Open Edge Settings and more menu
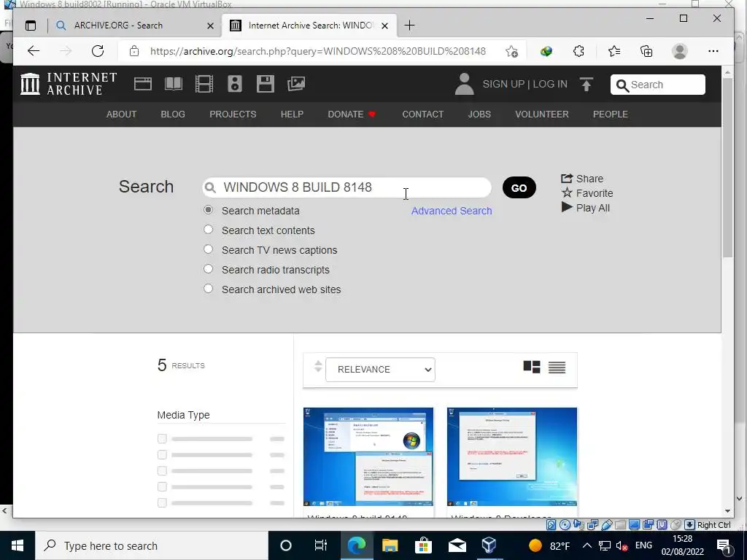747x560 pixels. click(713, 51)
